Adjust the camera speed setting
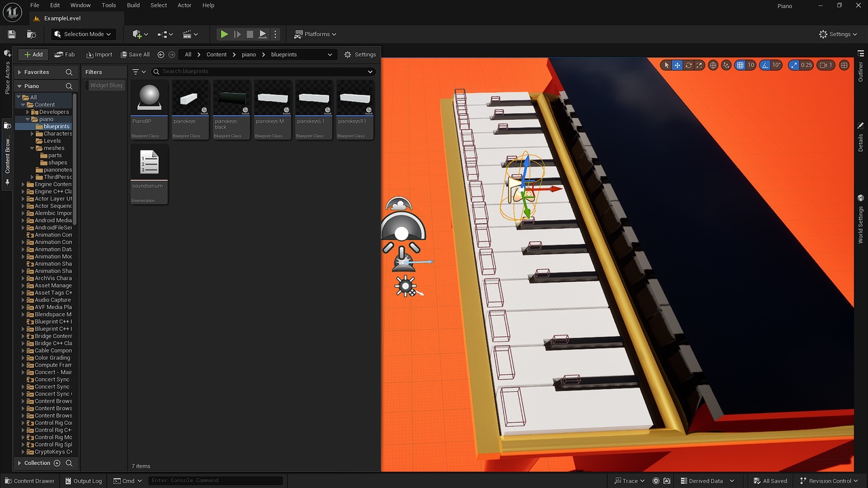 [x=826, y=65]
